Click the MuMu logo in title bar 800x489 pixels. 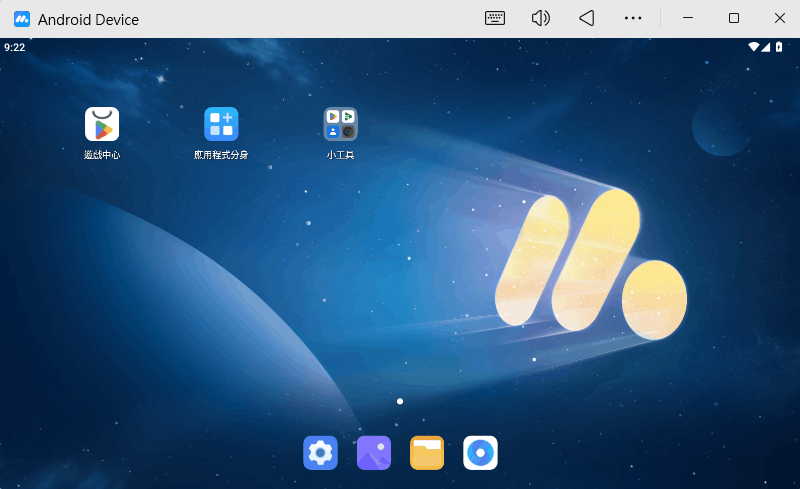pos(22,19)
